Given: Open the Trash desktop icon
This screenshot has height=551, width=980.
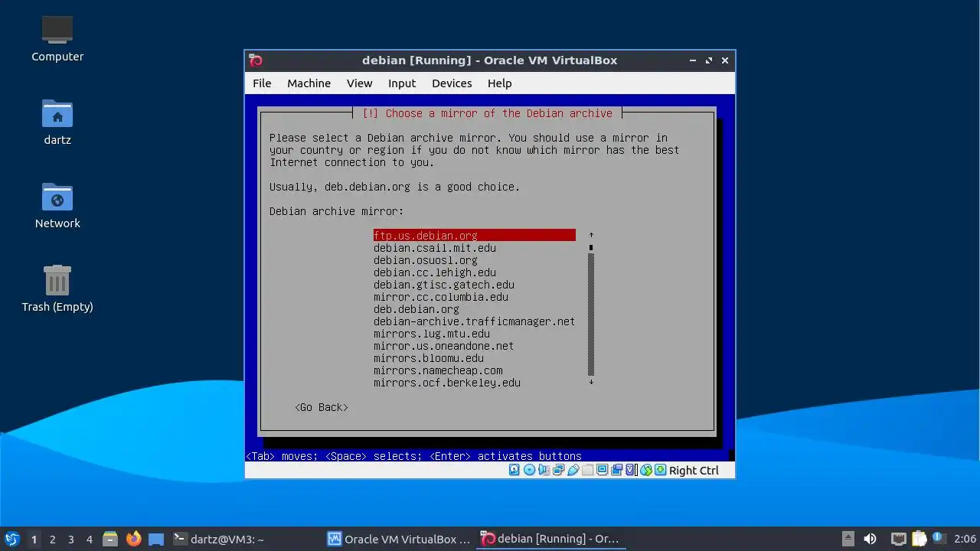Looking at the screenshot, I should pyautogui.click(x=57, y=288).
